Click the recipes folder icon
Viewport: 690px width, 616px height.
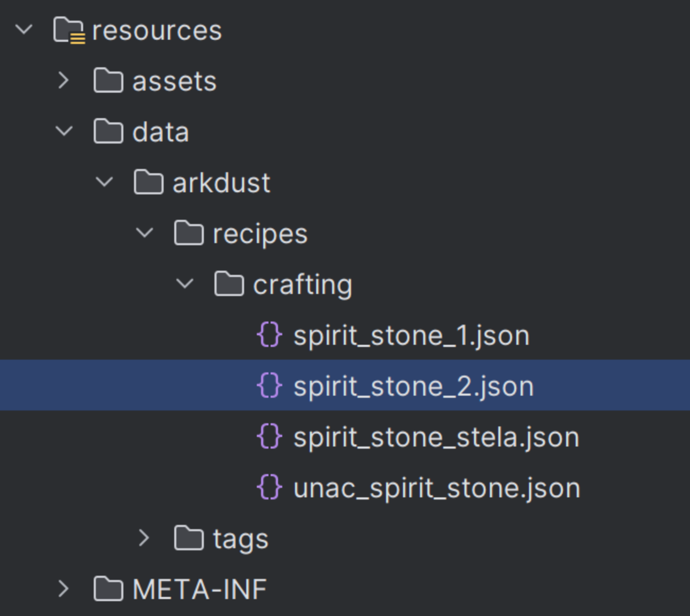coord(189,233)
